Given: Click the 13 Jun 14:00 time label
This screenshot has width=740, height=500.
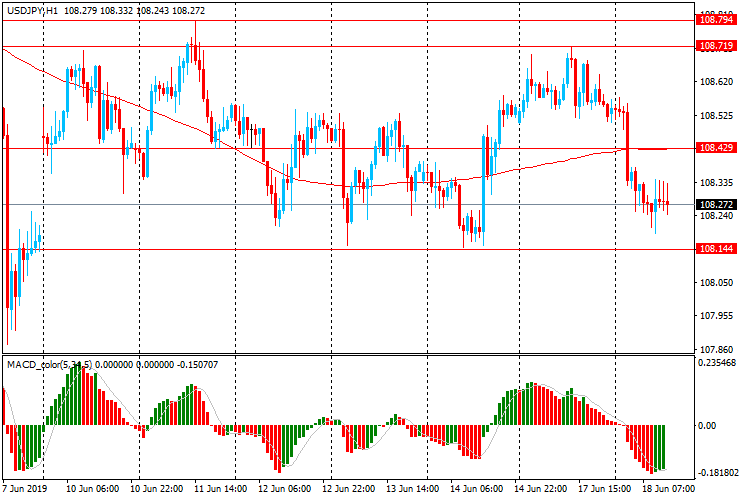Looking at the screenshot, I should [x=413, y=488].
